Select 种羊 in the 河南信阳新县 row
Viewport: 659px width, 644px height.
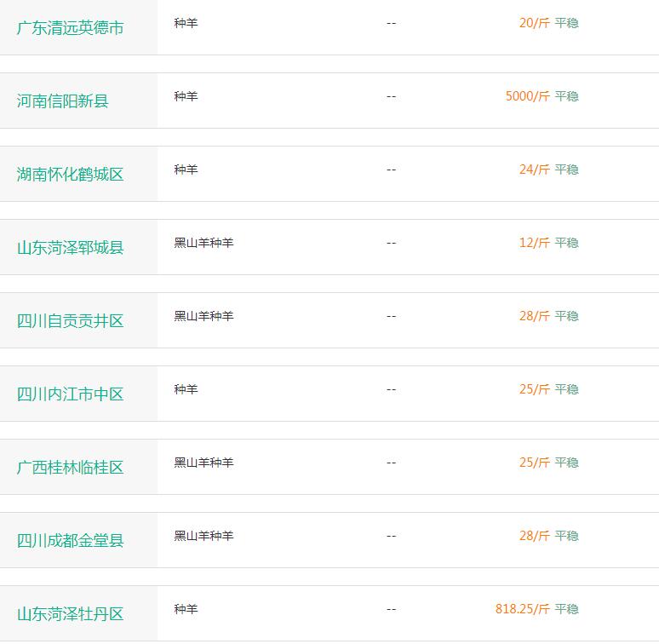pyautogui.click(x=186, y=96)
